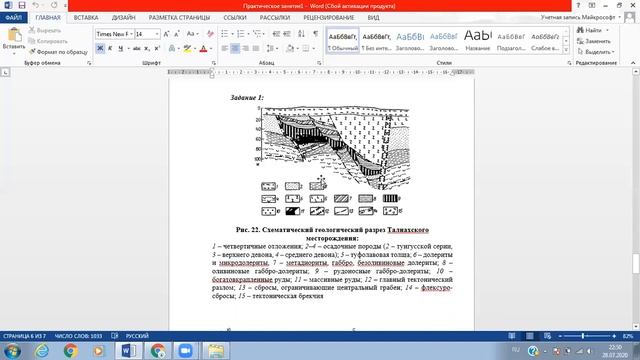The image size is (640, 360).
Task: Click the borders icon in paragraph group
Action: pyautogui.click(x=306, y=49)
